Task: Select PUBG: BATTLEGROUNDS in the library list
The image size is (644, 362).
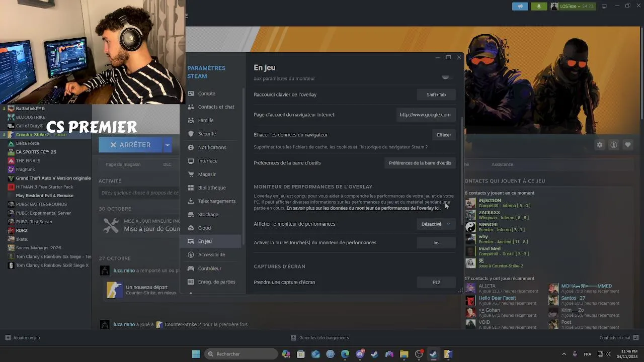Action: coord(41,204)
